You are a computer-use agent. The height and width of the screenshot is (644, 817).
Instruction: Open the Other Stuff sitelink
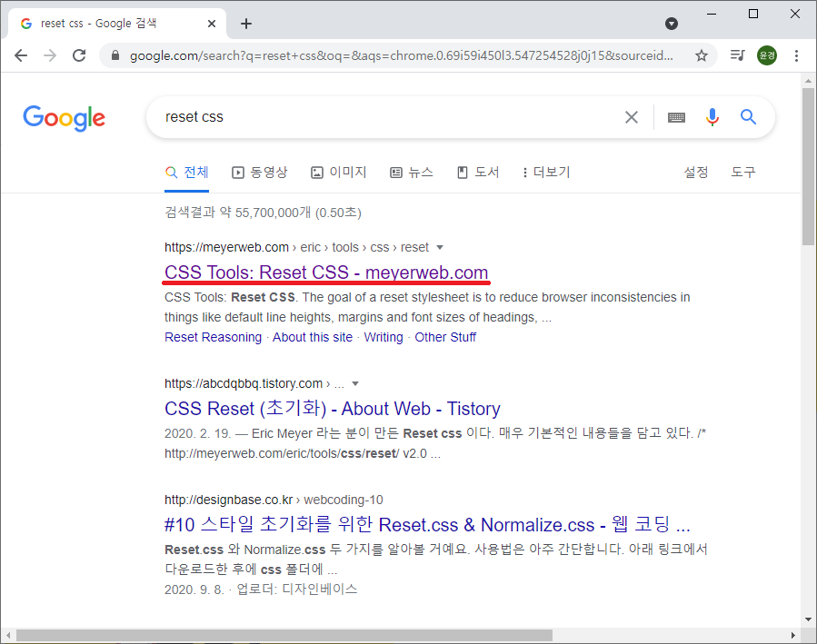[445, 337]
